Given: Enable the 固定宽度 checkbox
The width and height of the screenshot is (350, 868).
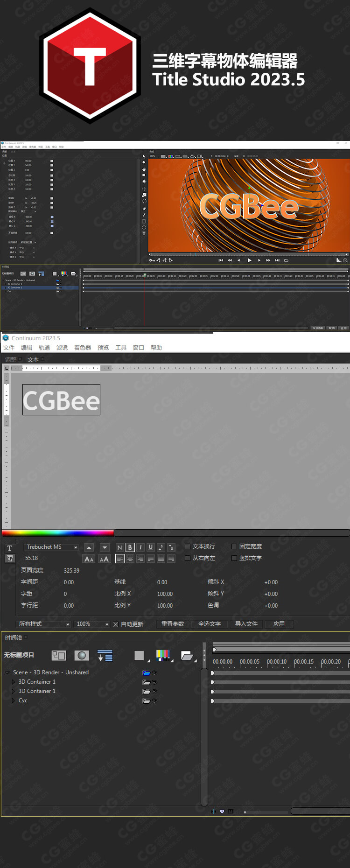Looking at the screenshot, I should tap(234, 546).
